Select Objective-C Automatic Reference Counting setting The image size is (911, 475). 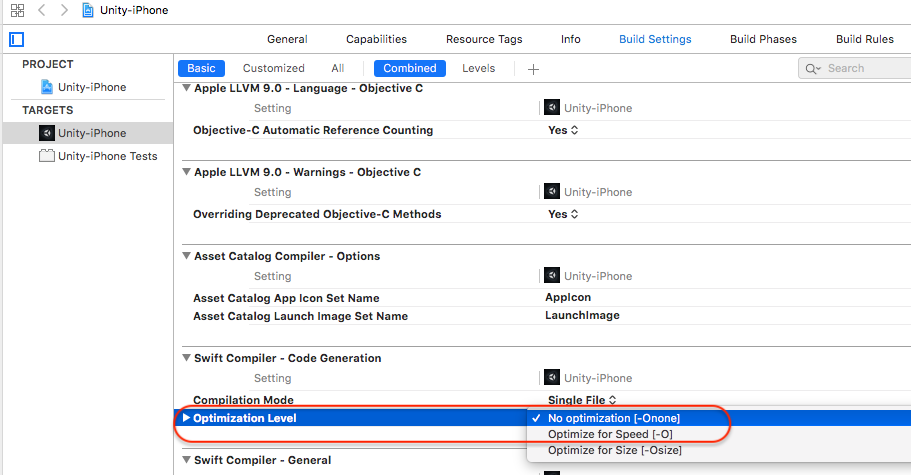pyautogui.click(x=313, y=130)
